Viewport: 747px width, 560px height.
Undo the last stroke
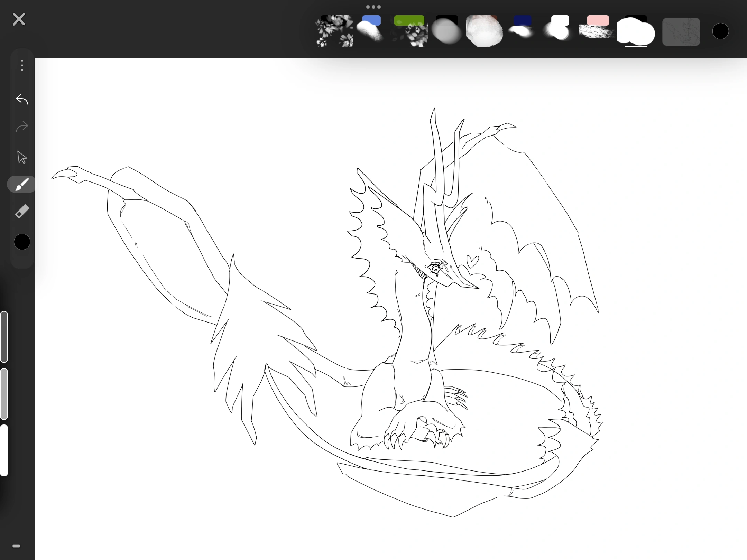[21, 100]
